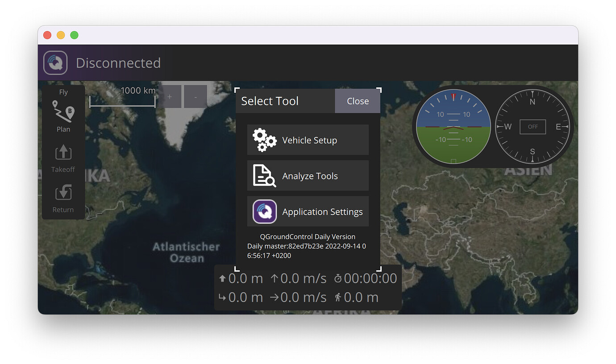Screen dimensions: 616x364
Task: Open Vehicle Setup with gears icon
Action: [x=308, y=140]
